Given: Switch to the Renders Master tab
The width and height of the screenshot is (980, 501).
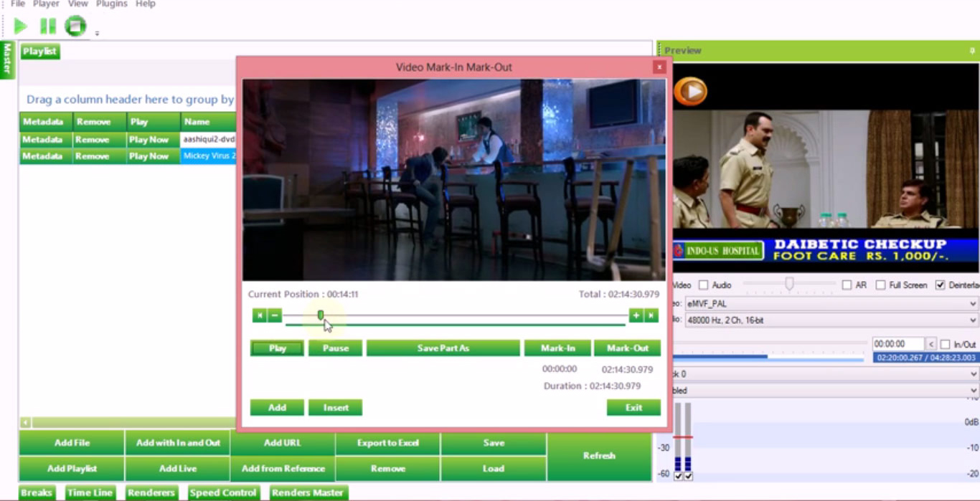Looking at the screenshot, I should (x=308, y=493).
